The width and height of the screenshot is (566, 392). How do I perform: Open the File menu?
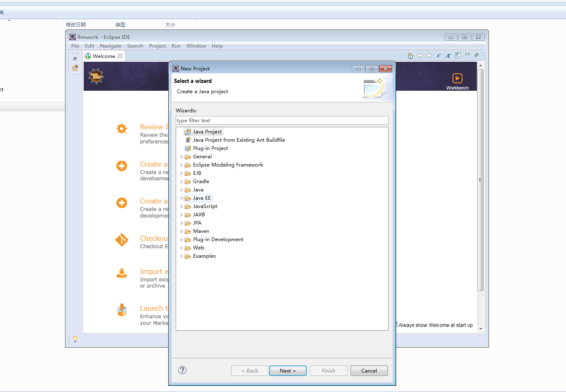coord(75,46)
